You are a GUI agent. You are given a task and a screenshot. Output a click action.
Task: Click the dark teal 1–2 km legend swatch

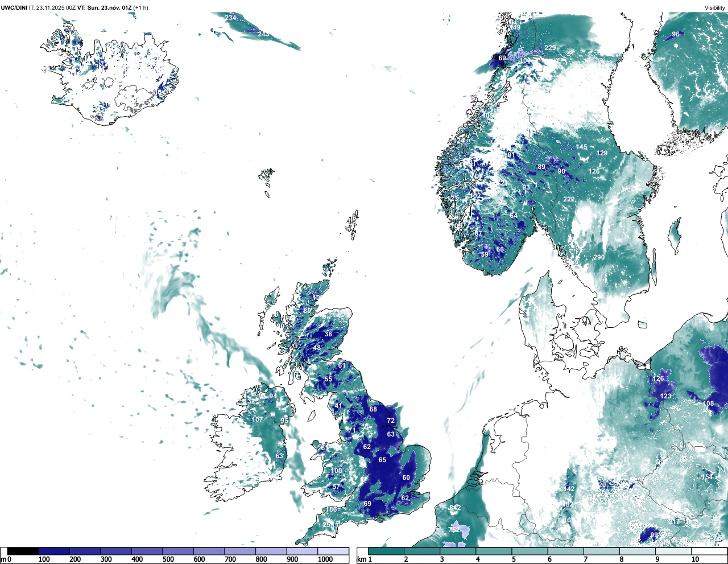click(386, 551)
